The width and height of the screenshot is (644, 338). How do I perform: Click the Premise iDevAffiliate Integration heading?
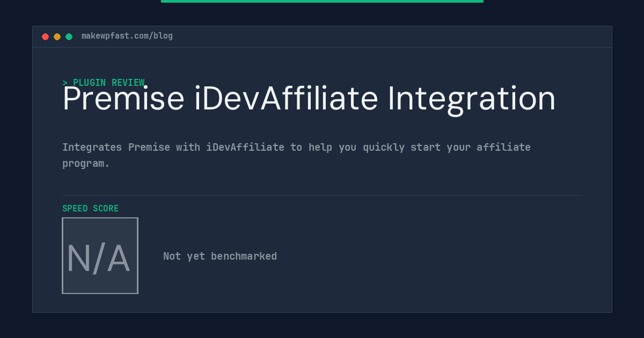pyautogui.click(x=309, y=99)
